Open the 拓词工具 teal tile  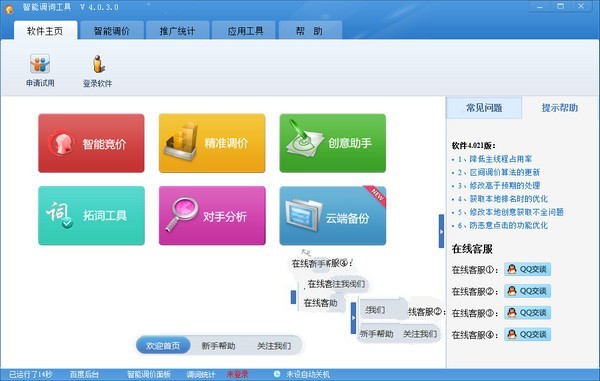tap(91, 215)
